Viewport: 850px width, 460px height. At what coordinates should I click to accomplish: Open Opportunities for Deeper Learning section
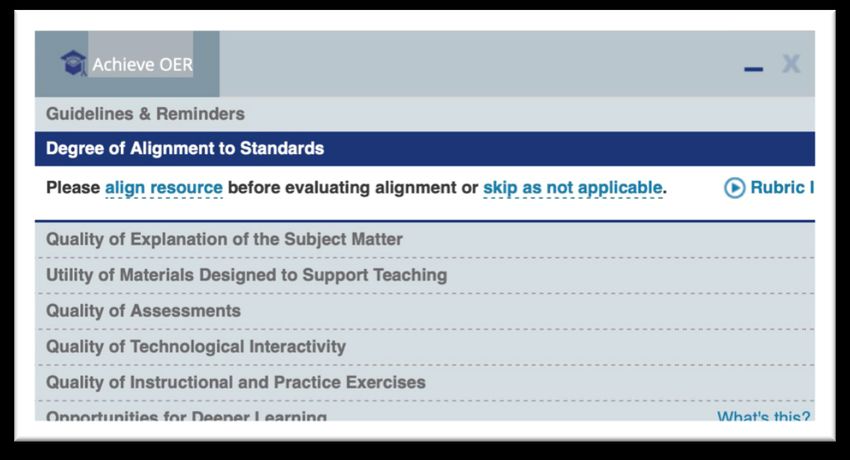[186, 416]
